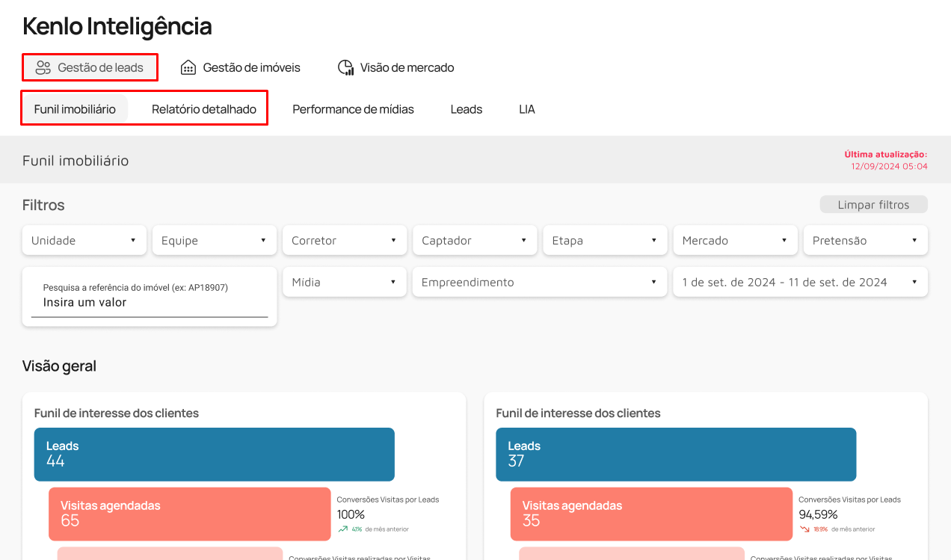Go to Performance de mídias tab
This screenshot has height=560, width=951.
353,109
